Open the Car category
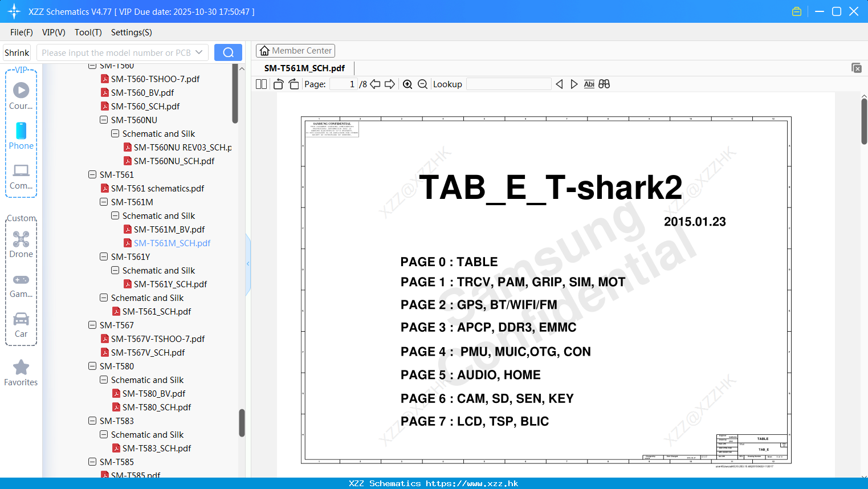Viewport: 868px width, 489px height. 21,324
